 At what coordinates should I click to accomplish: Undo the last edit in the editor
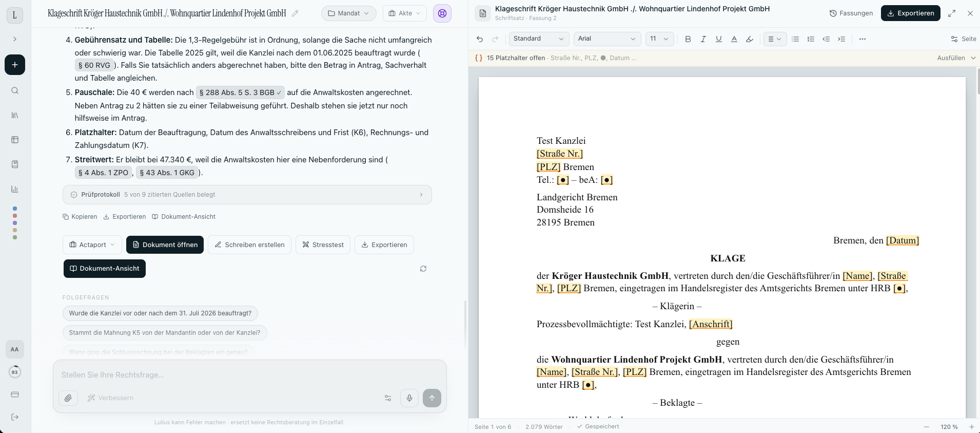480,39
